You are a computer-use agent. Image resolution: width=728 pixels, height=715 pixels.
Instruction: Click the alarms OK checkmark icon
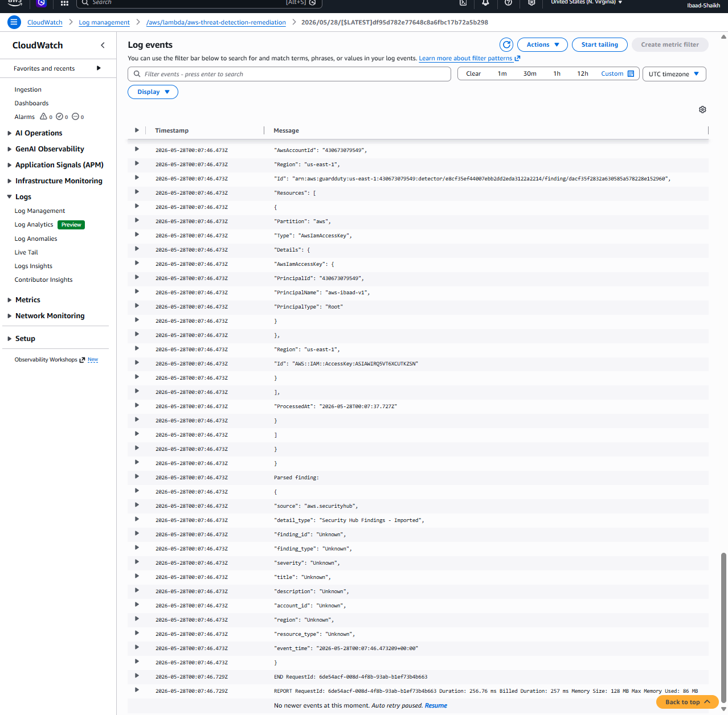tap(59, 116)
